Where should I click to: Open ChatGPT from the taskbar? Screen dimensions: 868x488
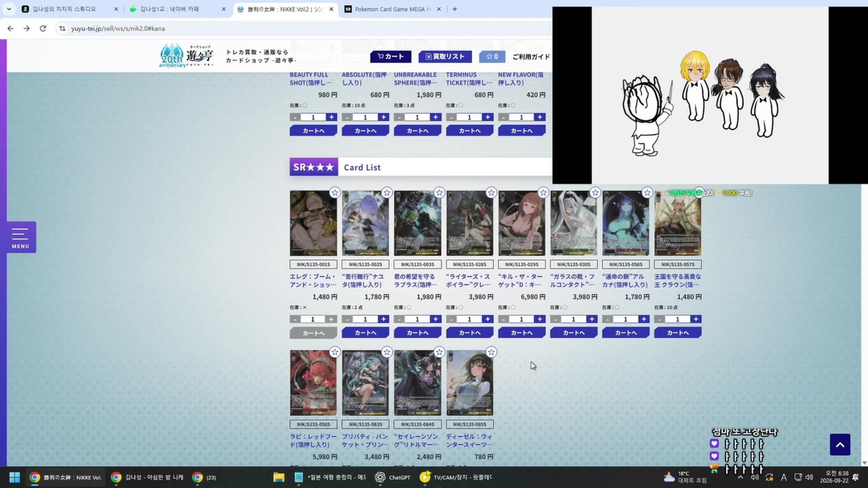[x=392, y=477]
